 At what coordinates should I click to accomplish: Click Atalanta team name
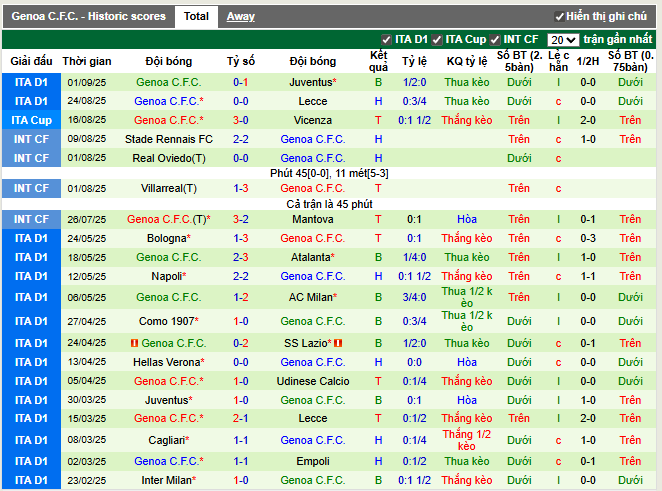pyautogui.click(x=311, y=258)
